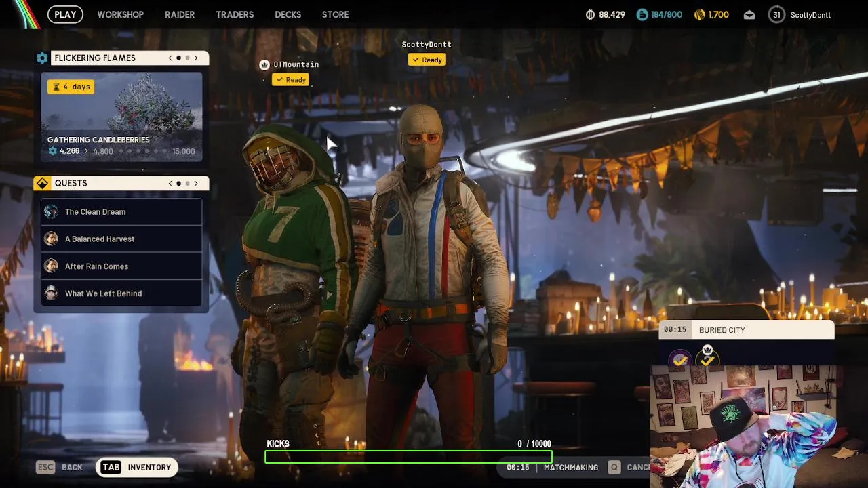Click the OTMountain player name

point(296,64)
